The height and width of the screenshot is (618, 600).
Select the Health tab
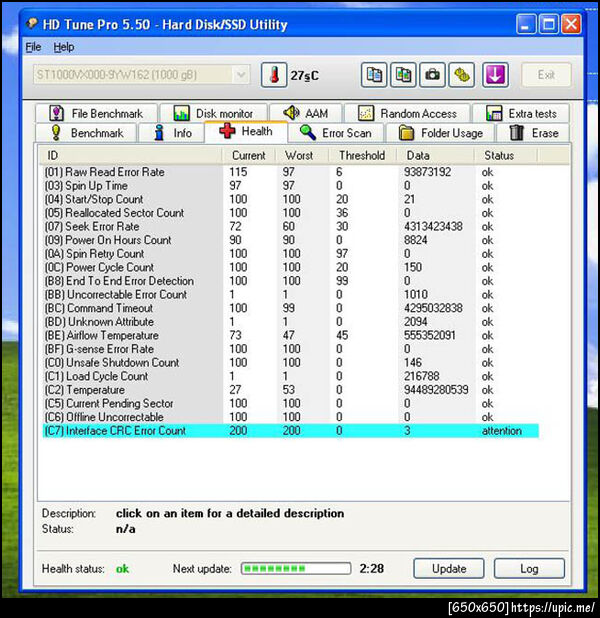[x=246, y=131]
